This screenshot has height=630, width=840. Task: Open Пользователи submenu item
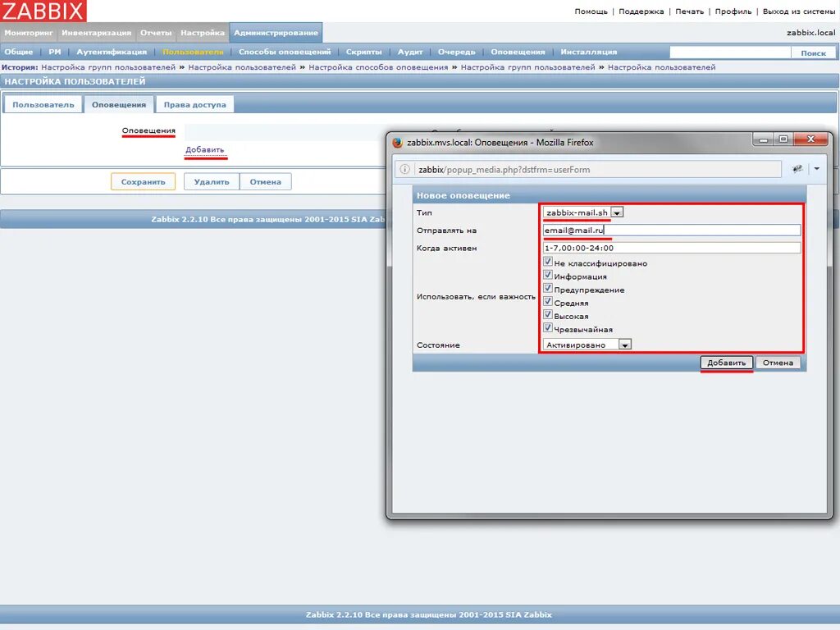click(193, 52)
